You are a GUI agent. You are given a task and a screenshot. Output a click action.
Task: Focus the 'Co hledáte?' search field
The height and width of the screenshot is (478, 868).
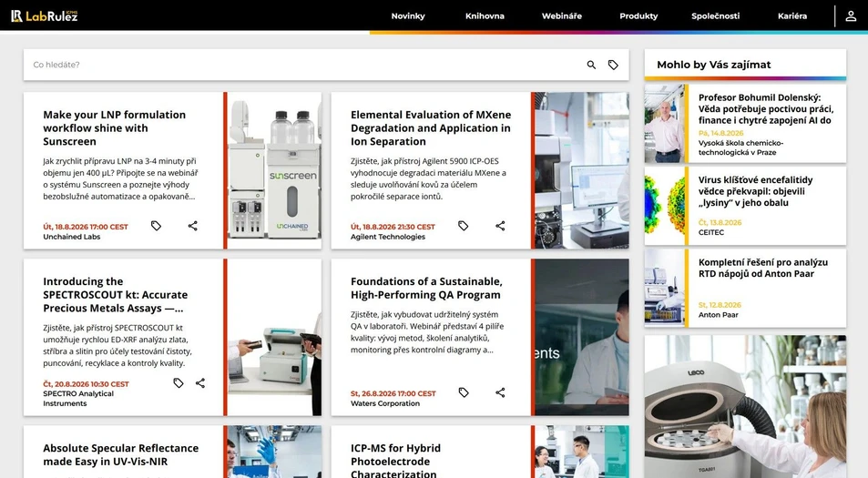point(304,65)
